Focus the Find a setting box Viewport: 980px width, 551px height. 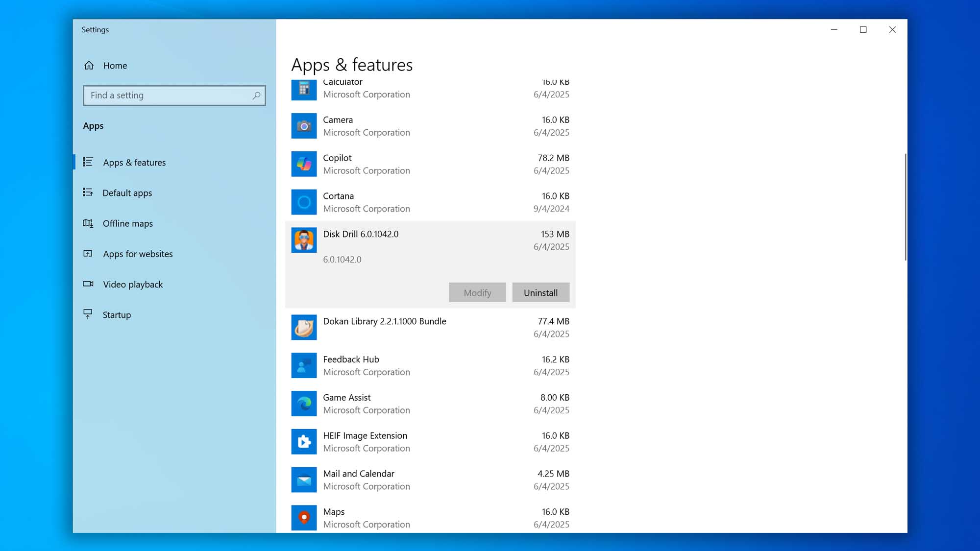click(174, 96)
